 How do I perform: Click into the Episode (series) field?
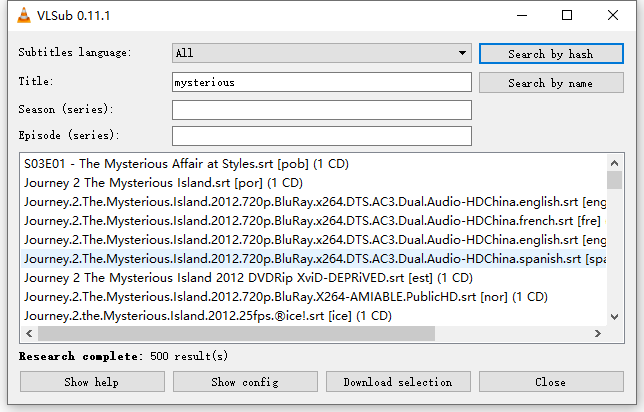pos(322,136)
